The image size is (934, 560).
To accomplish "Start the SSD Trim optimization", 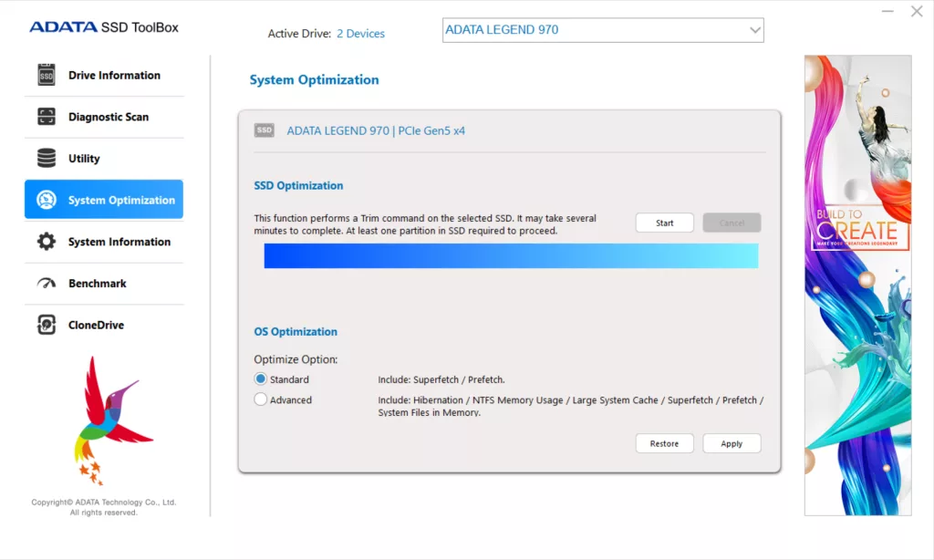I will [x=665, y=223].
